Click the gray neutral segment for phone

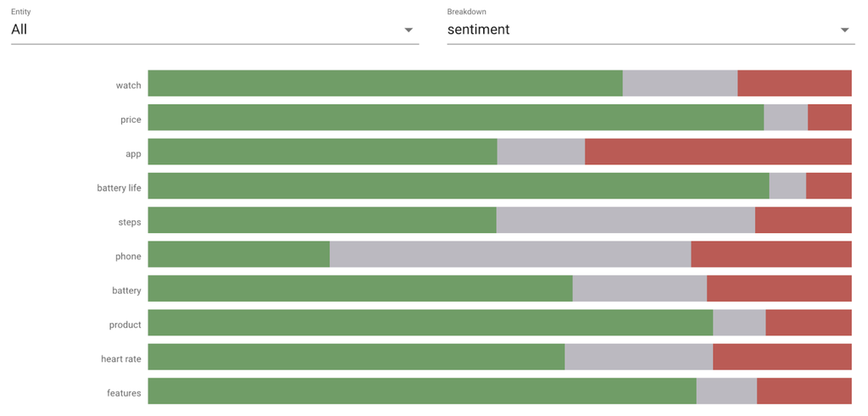point(510,254)
